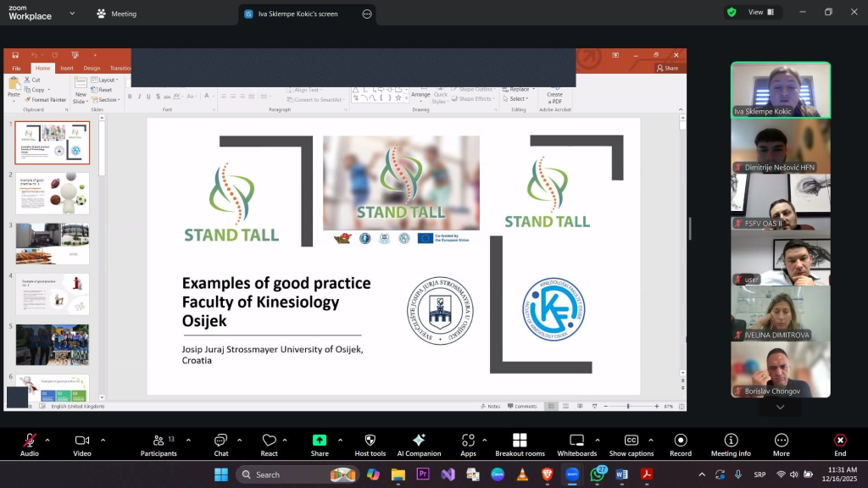Open the Zoom Workplace dropdown chevron
This screenshot has height=488, width=868.
point(72,14)
